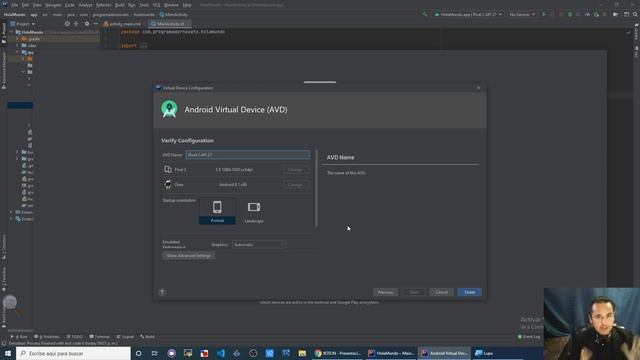This screenshot has height=360, width=640.
Task: Open the Problems tool window tab
Action: pos(47,337)
